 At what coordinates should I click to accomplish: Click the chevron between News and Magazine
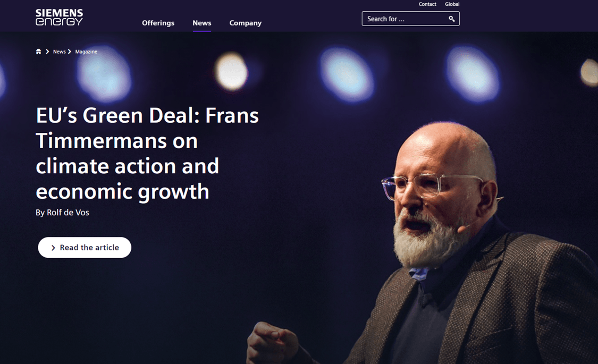pos(70,52)
